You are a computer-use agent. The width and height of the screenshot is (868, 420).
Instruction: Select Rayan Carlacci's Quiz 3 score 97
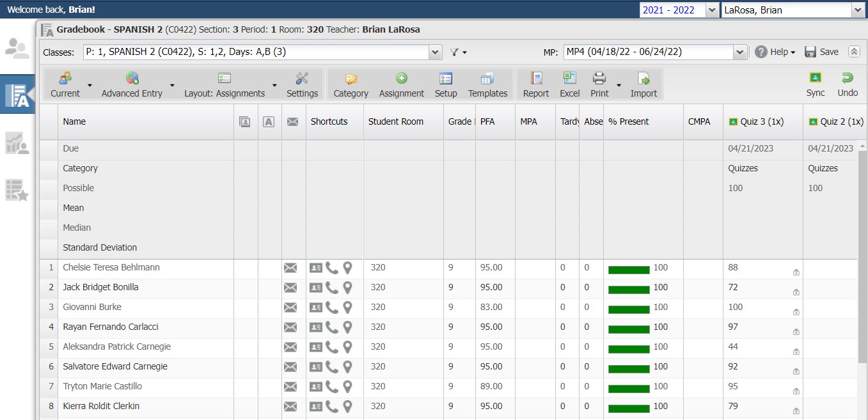pyautogui.click(x=733, y=327)
